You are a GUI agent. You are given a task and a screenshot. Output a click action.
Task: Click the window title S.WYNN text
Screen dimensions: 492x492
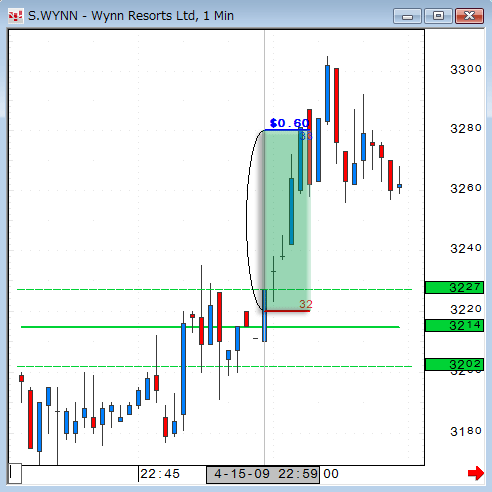click(53, 16)
